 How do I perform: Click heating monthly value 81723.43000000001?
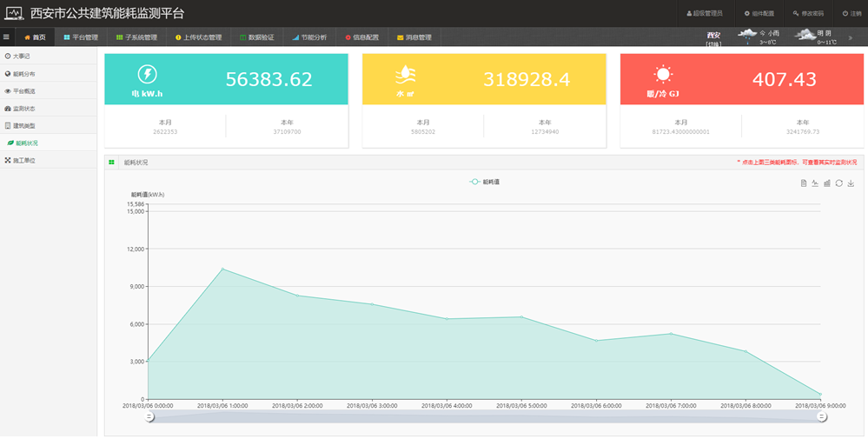[681, 132]
